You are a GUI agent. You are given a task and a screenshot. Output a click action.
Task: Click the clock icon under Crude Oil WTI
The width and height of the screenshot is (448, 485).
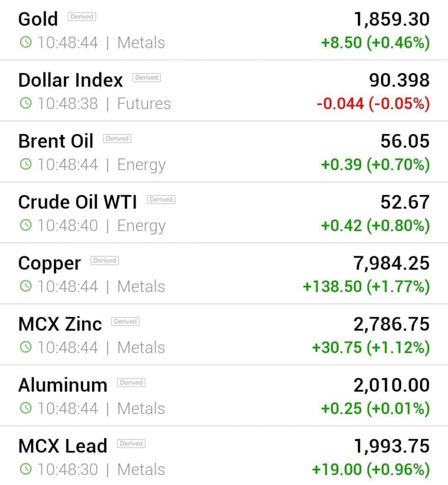point(26,225)
